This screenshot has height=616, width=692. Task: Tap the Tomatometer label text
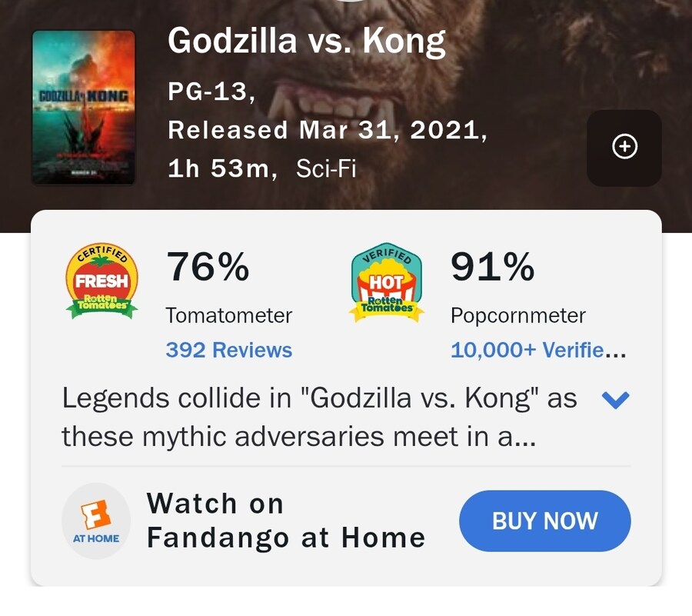pyautogui.click(x=229, y=315)
